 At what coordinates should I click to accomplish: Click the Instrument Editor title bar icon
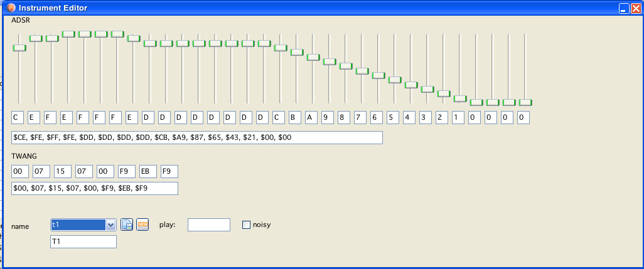coord(11,8)
